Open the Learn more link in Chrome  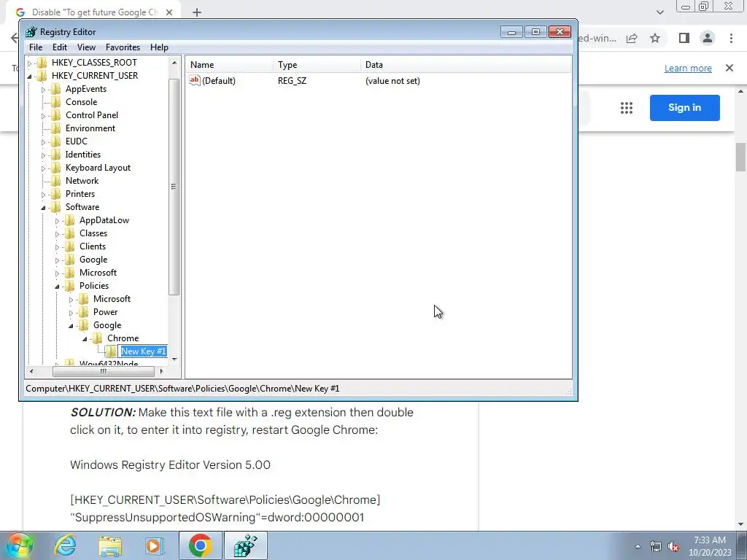tap(688, 68)
